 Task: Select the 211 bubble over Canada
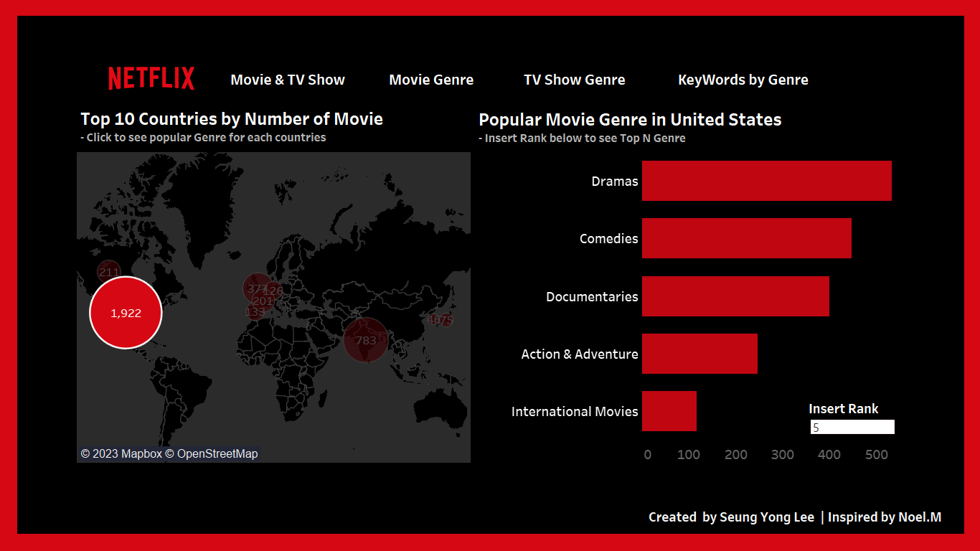[x=109, y=272]
